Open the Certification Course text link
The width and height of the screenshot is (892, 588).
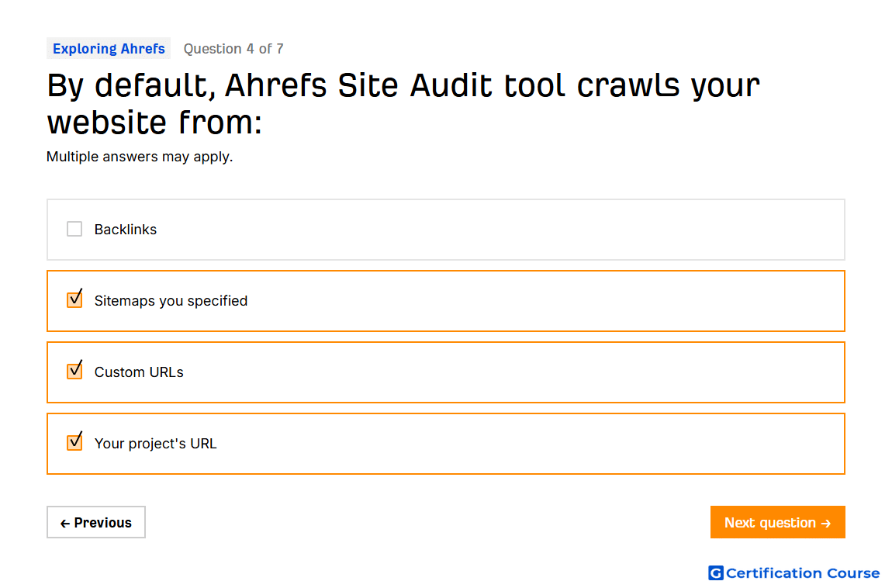click(803, 572)
